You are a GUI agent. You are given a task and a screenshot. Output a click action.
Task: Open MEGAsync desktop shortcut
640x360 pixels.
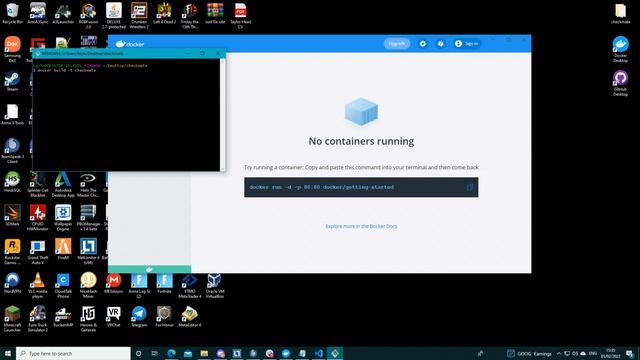coord(113,283)
